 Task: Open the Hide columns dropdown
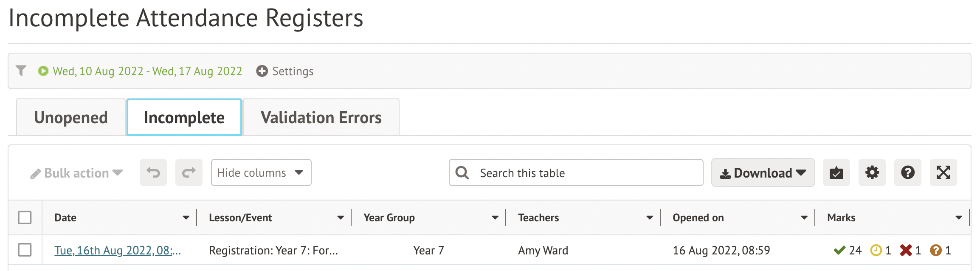[x=261, y=172]
